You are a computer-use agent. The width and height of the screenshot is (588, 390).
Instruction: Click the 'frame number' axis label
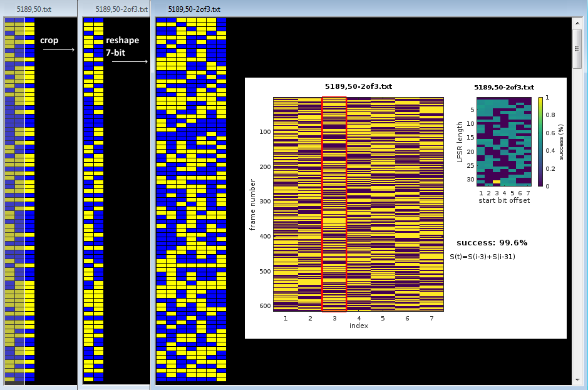click(252, 204)
